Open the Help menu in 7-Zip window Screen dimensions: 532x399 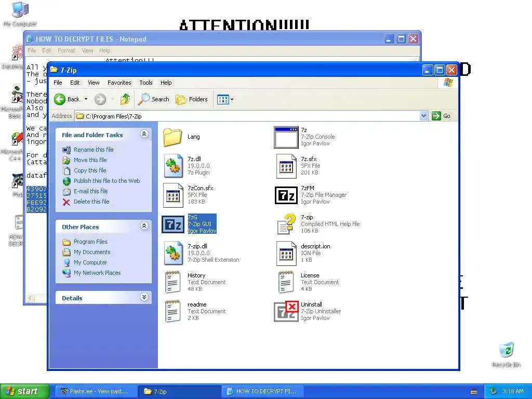point(166,83)
